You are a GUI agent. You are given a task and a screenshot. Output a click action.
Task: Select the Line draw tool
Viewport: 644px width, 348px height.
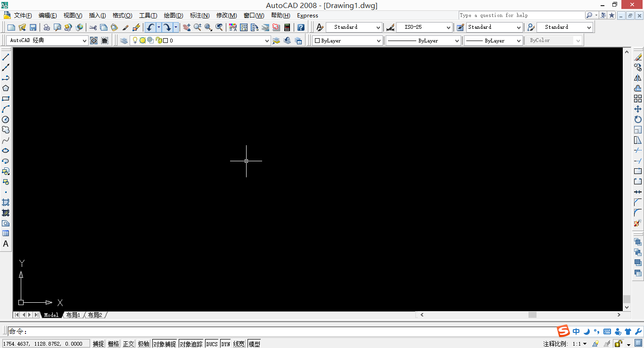pyautogui.click(x=6, y=57)
